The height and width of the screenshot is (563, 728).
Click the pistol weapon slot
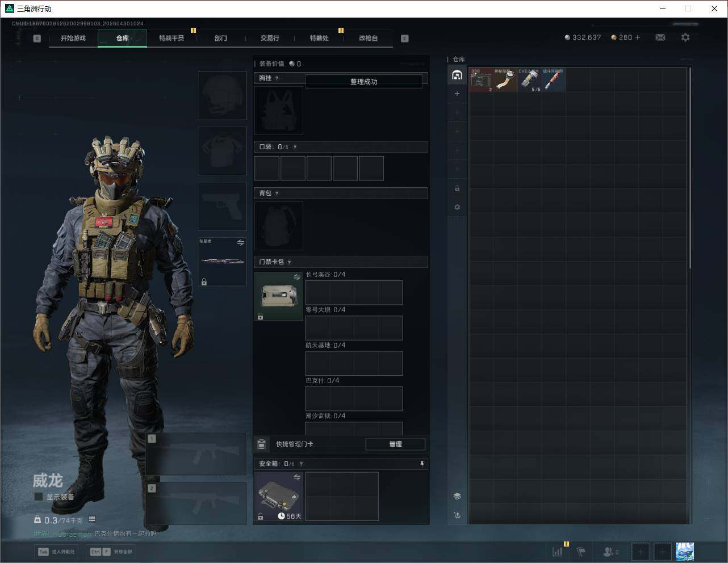222,207
